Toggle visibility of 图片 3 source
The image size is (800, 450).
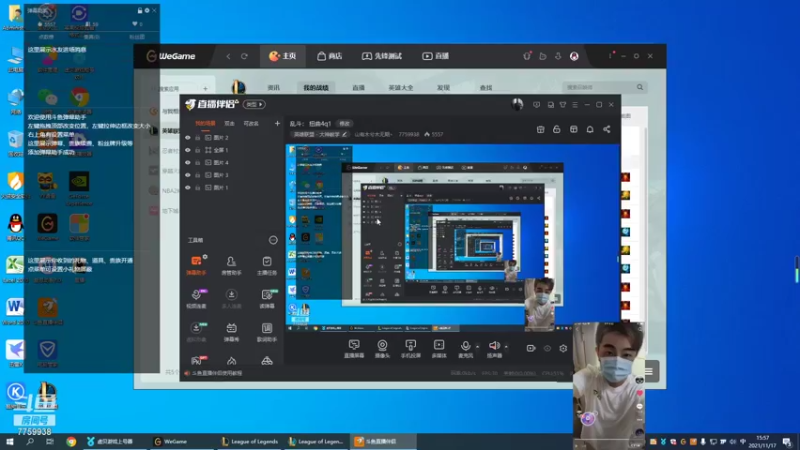pyautogui.click(x=188, y=175)
